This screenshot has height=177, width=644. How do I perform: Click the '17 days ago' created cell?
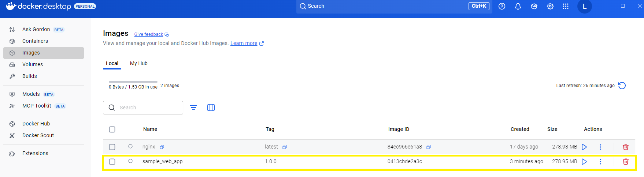coord(524,147)
